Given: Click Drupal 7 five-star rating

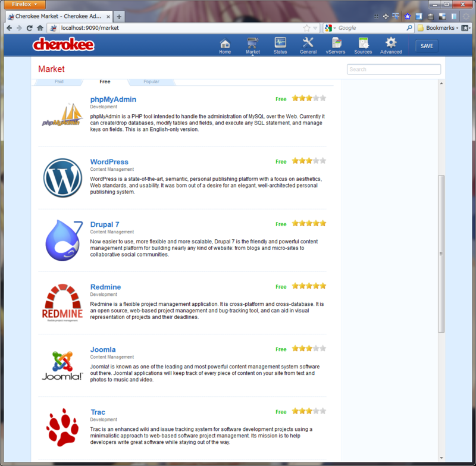Looking at the screenshot, I should [x=309, y=223].
